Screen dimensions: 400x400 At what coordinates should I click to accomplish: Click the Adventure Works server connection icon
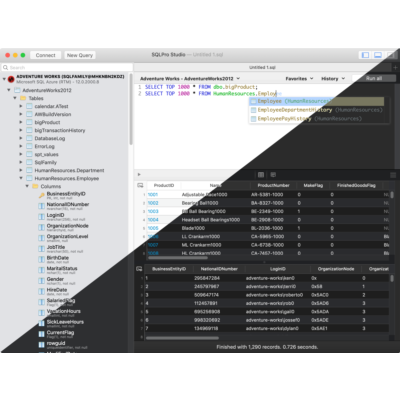11,79
